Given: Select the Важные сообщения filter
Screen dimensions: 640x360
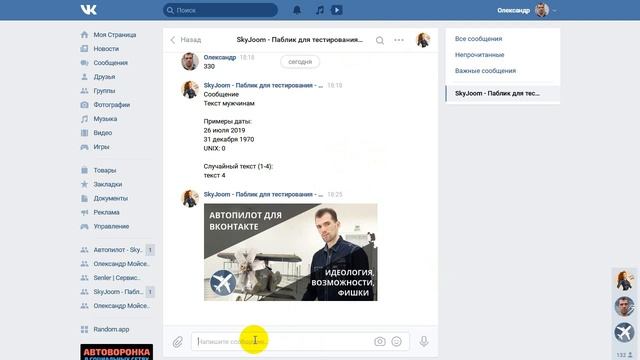Looking at the screenshot, I should (485, 71).
